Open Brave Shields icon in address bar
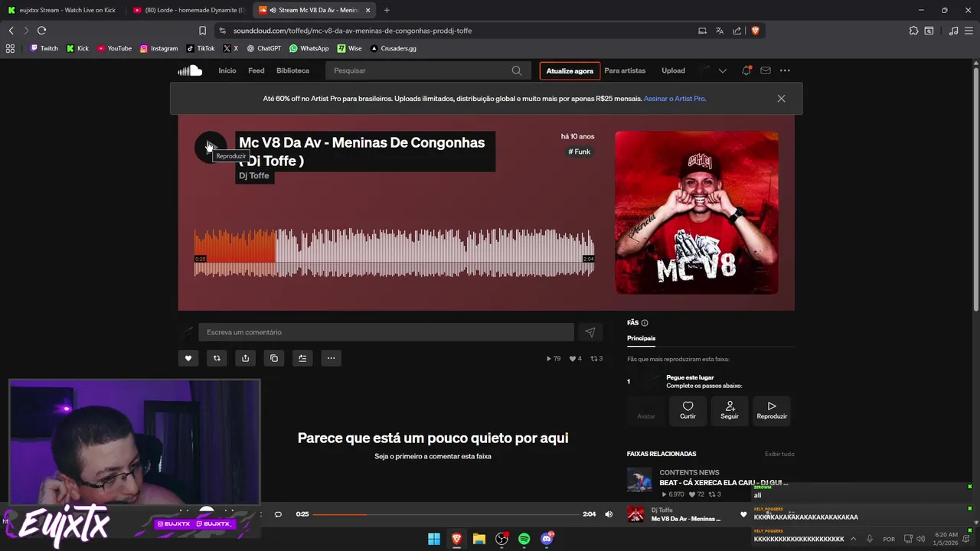The height and width of the screenshot is (551, 980). pyautogui.click(x=755, y=31)
